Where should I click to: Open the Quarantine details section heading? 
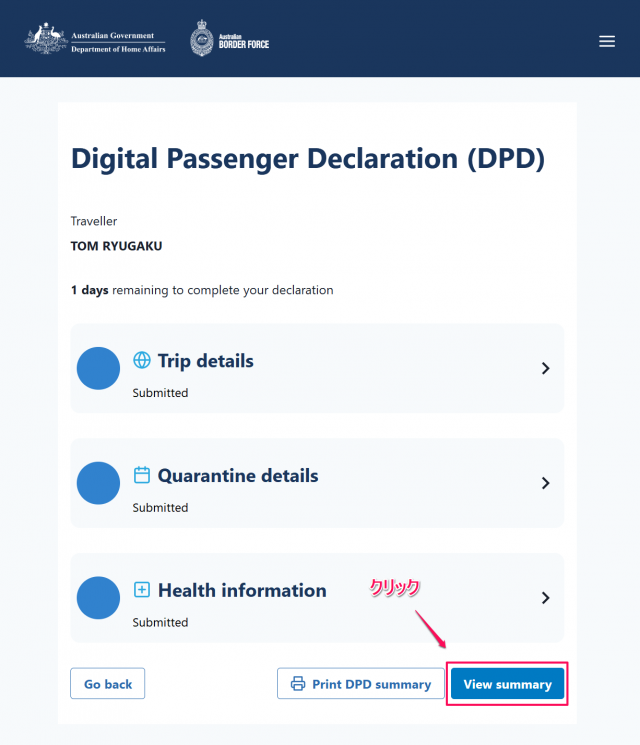[x=238, y=476]
